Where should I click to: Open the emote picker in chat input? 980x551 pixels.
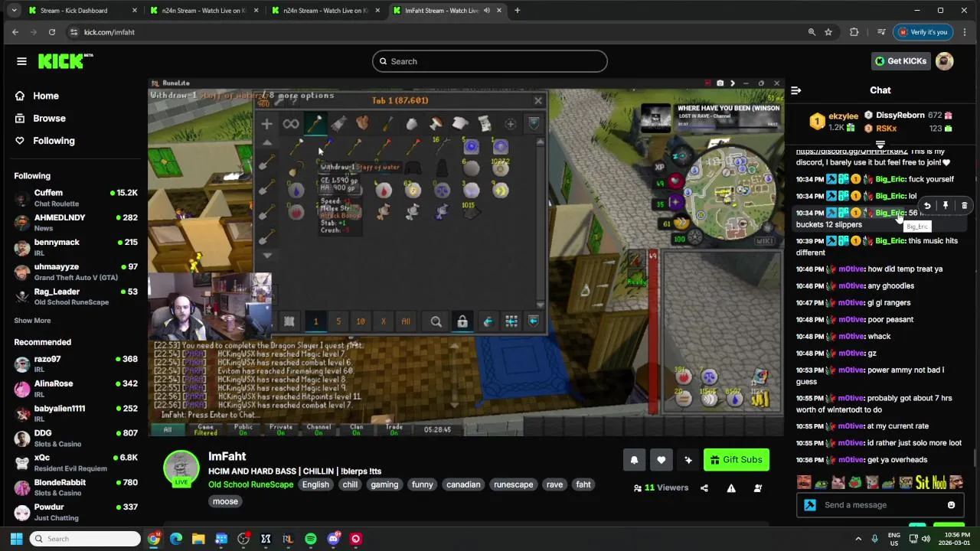(x=951, y=505)
